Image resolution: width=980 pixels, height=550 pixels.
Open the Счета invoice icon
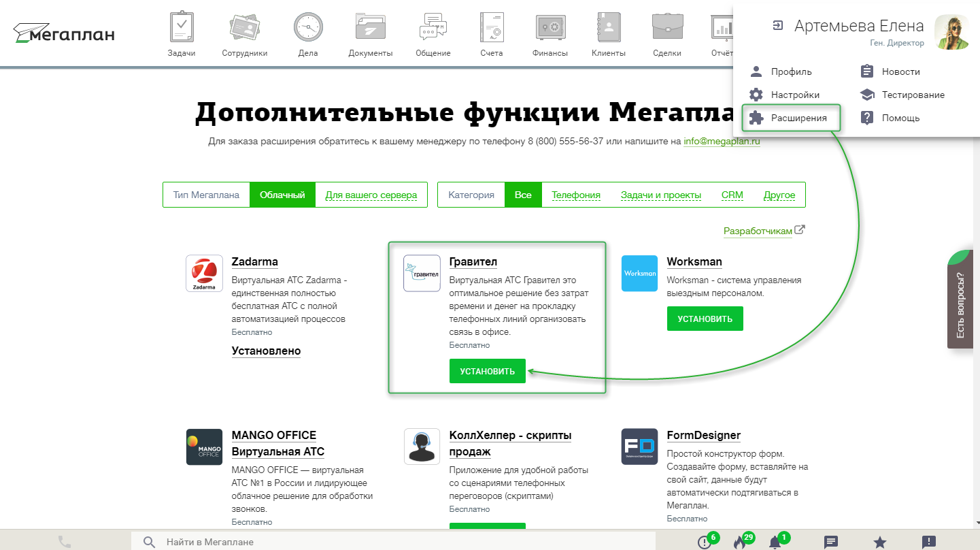[x=491, y=28]
